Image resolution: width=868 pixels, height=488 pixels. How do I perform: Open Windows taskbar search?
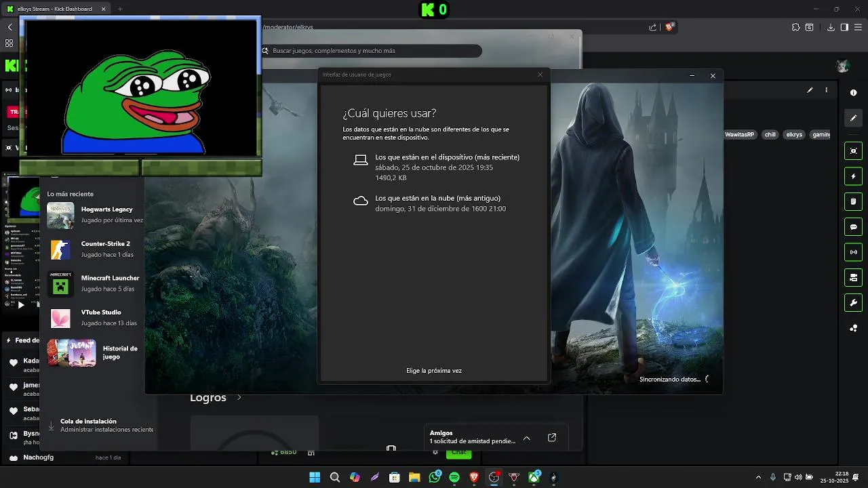(334, 477)
